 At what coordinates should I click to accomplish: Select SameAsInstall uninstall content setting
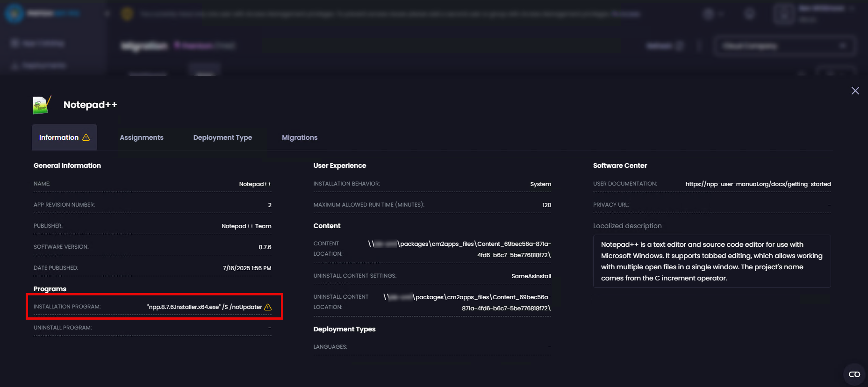[x=531, y=276]
